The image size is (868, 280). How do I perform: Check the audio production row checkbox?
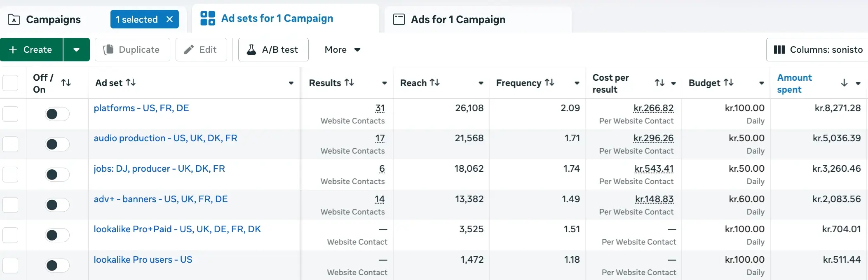click(x=10, y=144)
